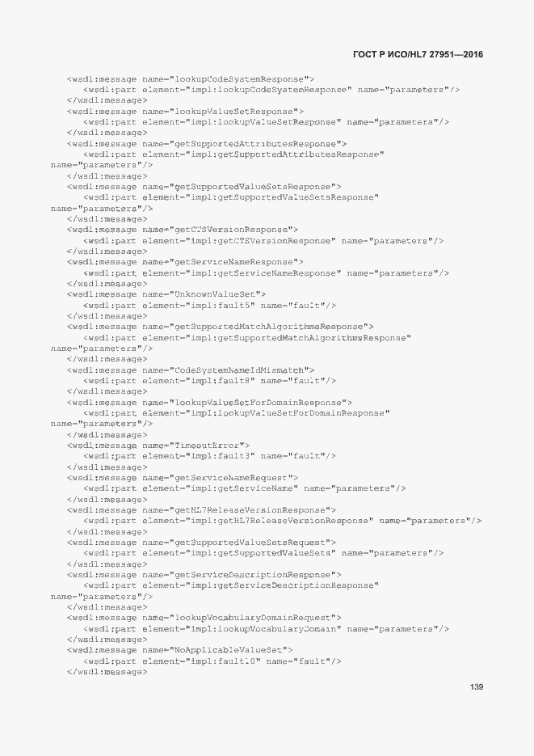
Task: Click the getSupportedValueSetsRequest message name line
Action: pyautogui.click(x=201, y=543)
